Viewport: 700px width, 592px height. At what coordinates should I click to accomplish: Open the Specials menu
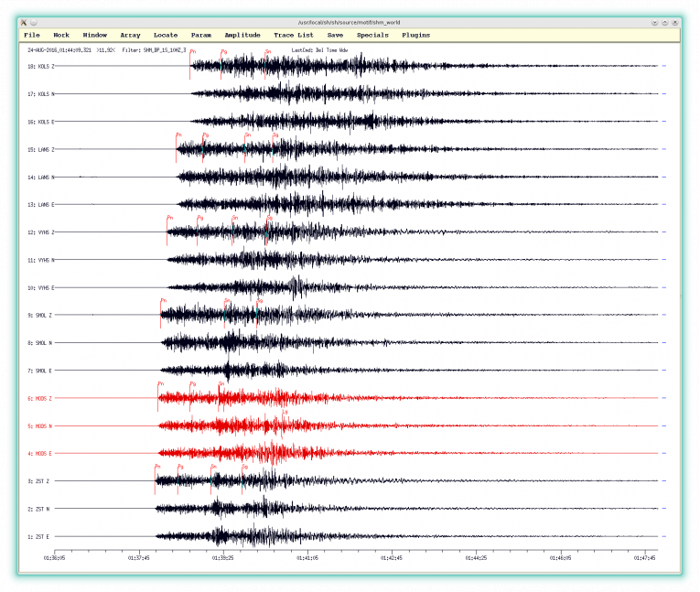[372, 35]
